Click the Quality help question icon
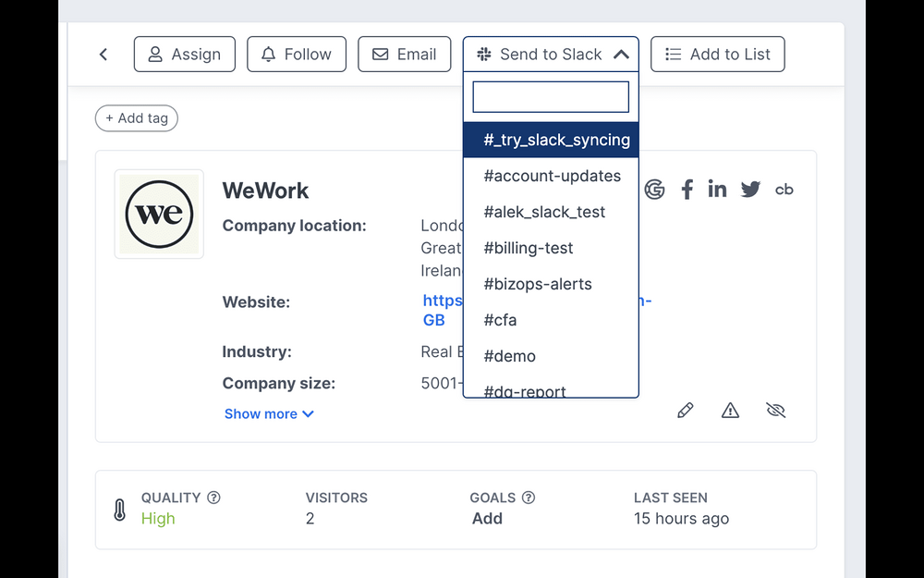The width and height of the screenshot is (924, 578). [214, 498]
